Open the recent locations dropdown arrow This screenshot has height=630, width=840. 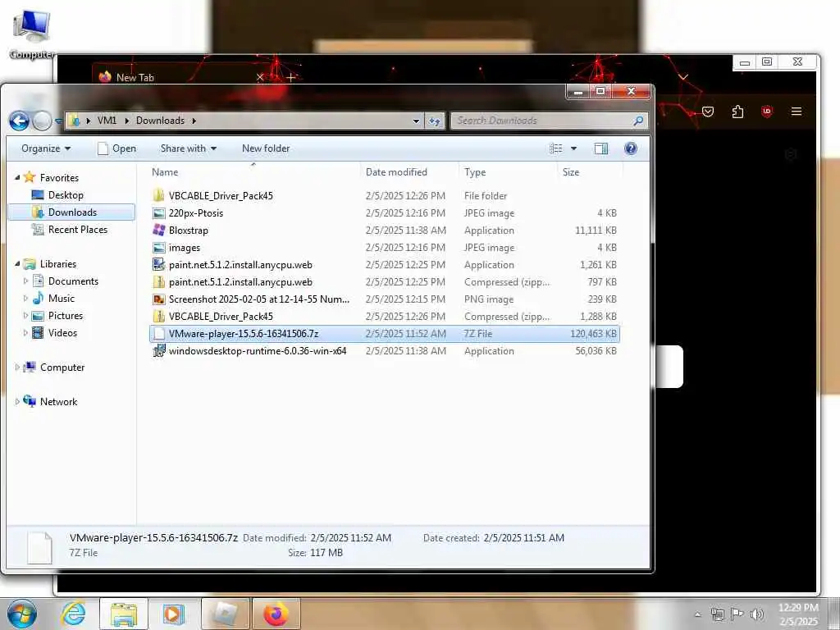[58, 121]
